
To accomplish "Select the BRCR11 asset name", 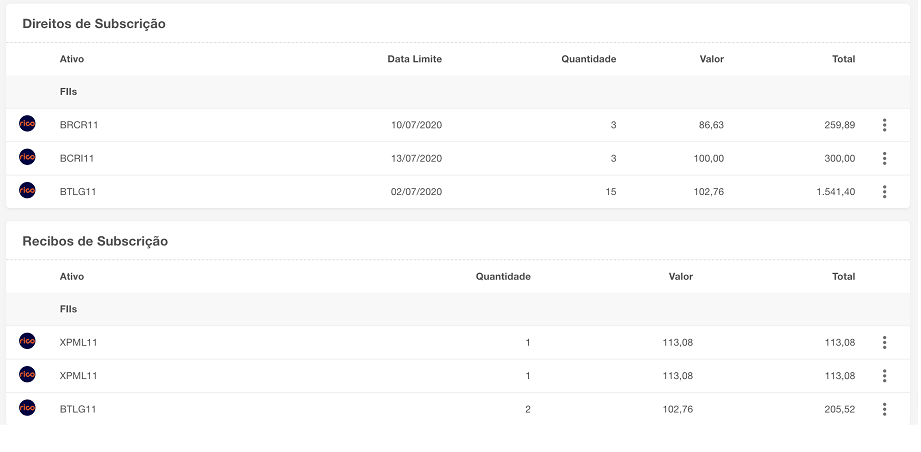I will (x=79, y=125).
